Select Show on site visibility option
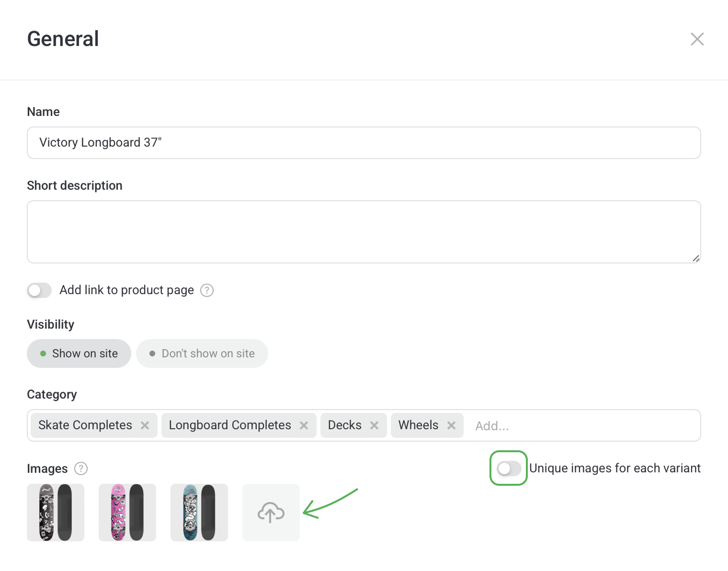Screen dimensions: 728x571 coord(79,354)
